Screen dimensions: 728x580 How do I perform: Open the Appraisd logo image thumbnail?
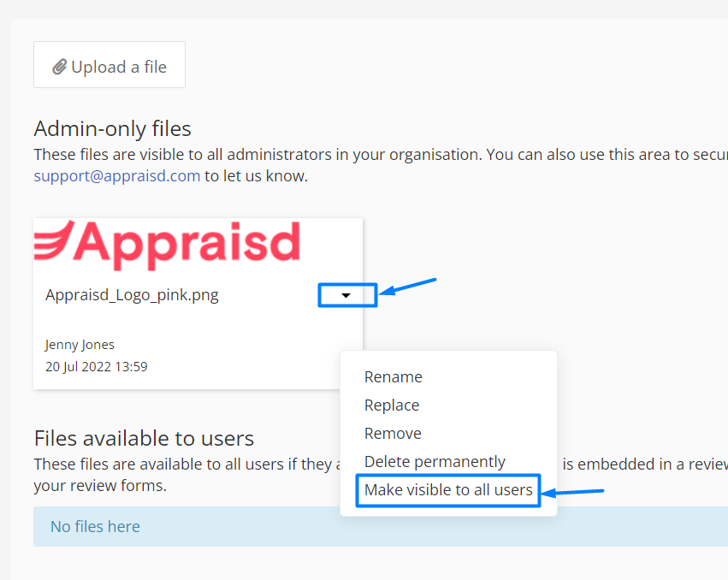(167, 245)
